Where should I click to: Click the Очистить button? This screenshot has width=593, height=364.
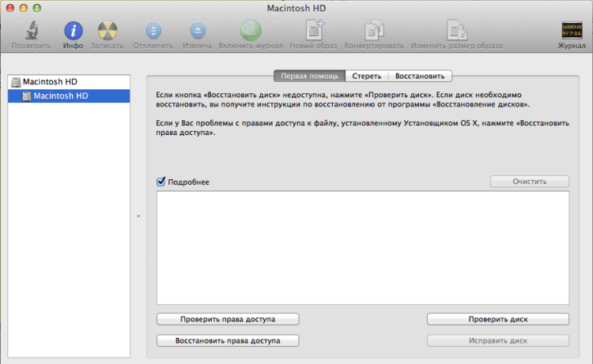pyautogui.click(x=530, y=182)
